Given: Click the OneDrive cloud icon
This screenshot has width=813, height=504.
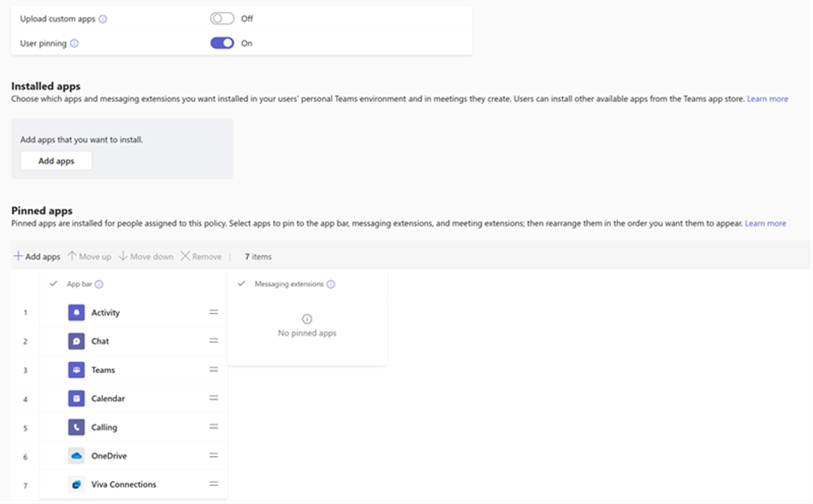Looking at the screenshot, I should (75, 455).
